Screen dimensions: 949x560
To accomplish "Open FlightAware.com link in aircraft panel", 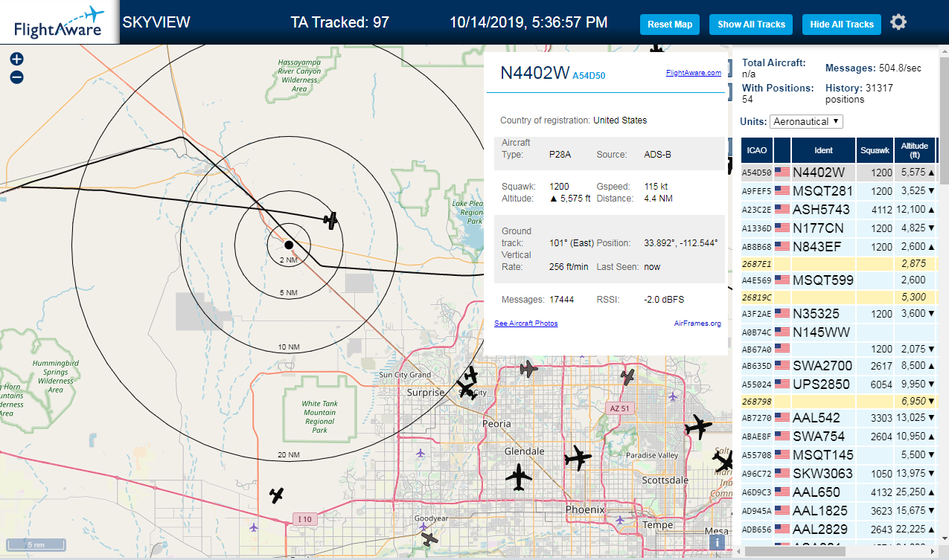I will [693, 73].
